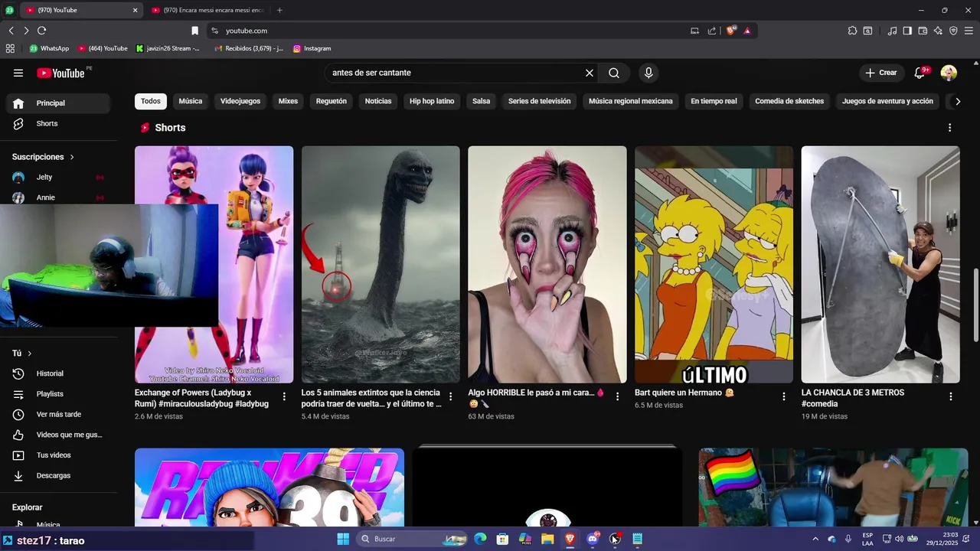Image resolution: width=980 pixels, height=551 pixels.
Task: Open Shorts shelf more-options menu
Action: tap(950, 128)
